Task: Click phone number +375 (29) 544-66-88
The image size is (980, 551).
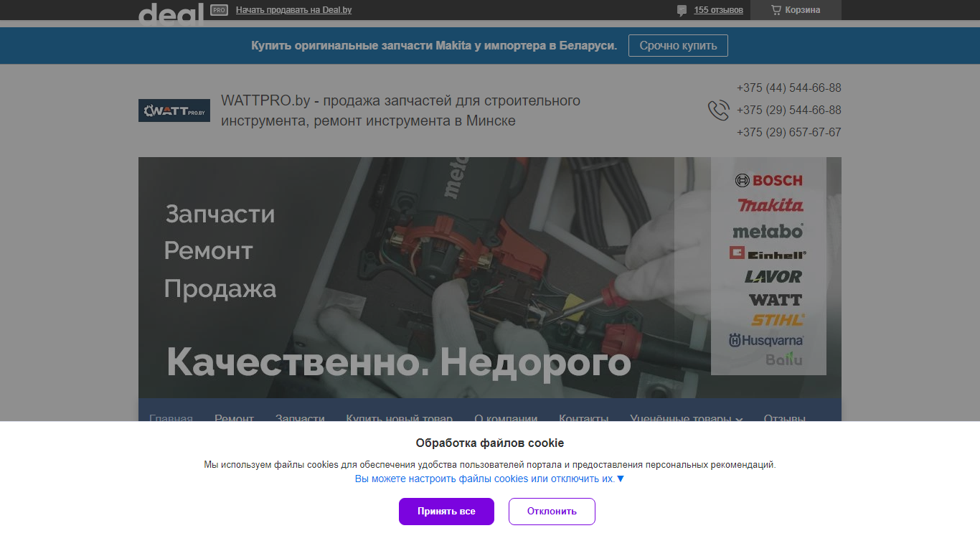Action: (x=788, y=110)
